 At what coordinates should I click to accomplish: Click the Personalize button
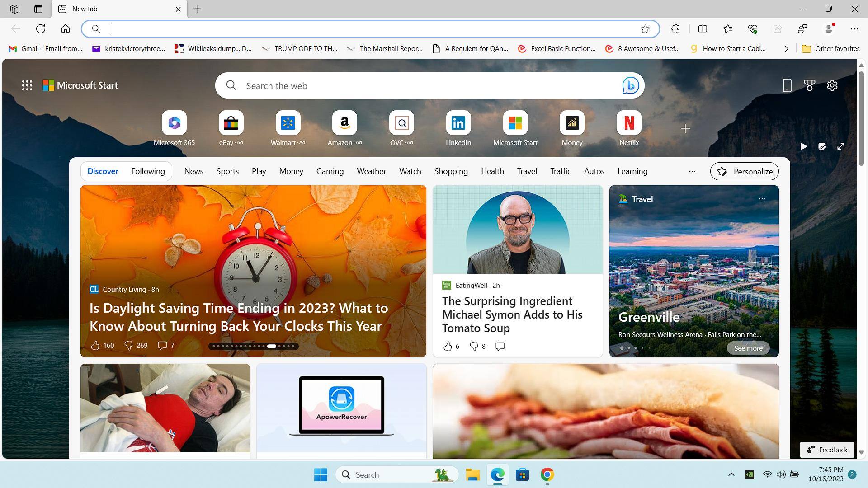coord(744,171)
